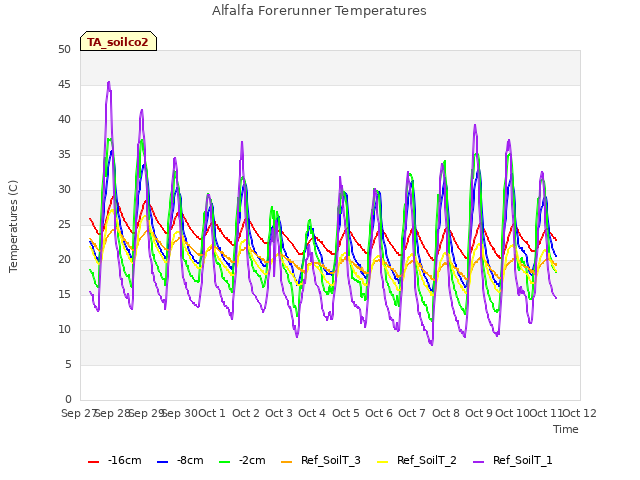Click the Oct 4 x-axis date label
Viewport: 640px width, 480px height.
click(312, 413)
